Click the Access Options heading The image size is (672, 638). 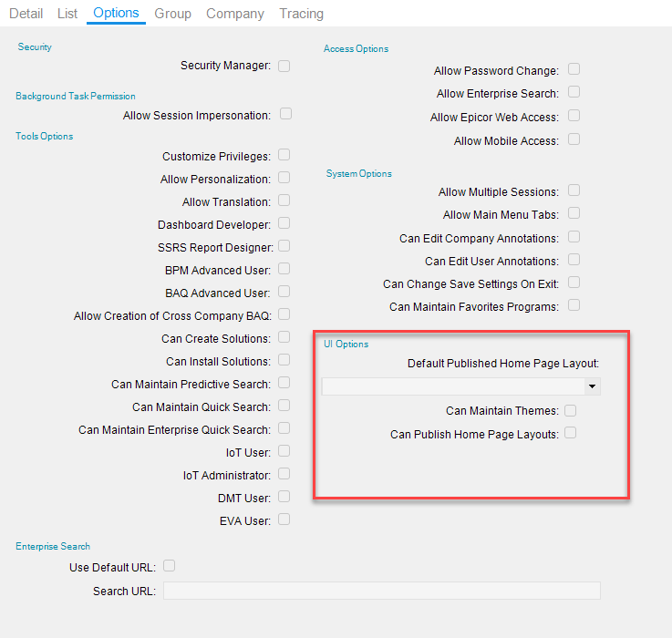pyautogui.click(x=356, y=49)
